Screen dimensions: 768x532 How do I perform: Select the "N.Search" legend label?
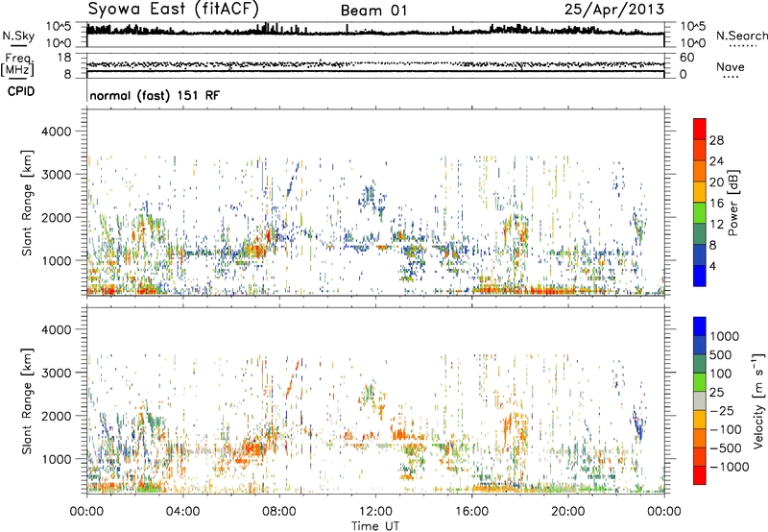point(741,36)
